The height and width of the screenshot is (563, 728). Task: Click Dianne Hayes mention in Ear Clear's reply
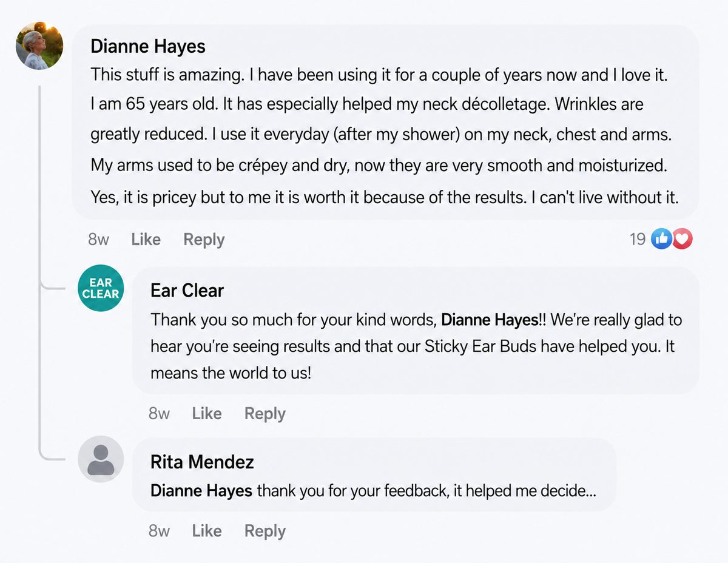point(489,319)
